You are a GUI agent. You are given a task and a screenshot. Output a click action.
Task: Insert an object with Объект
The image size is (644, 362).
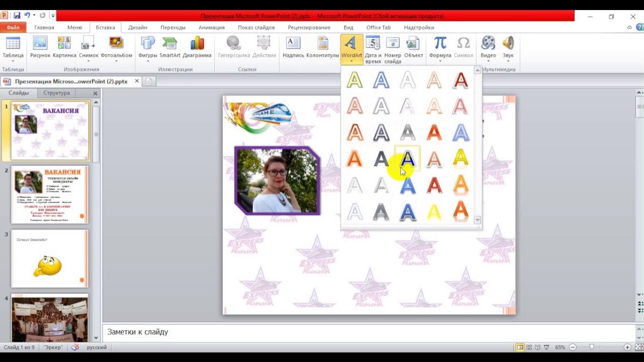pyautogui.click(x=414, y=47)
